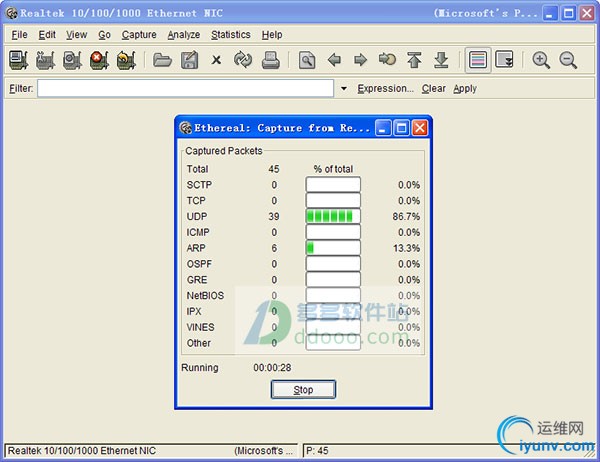
Task: Reload the capture file icon
Action: point(243,60)
